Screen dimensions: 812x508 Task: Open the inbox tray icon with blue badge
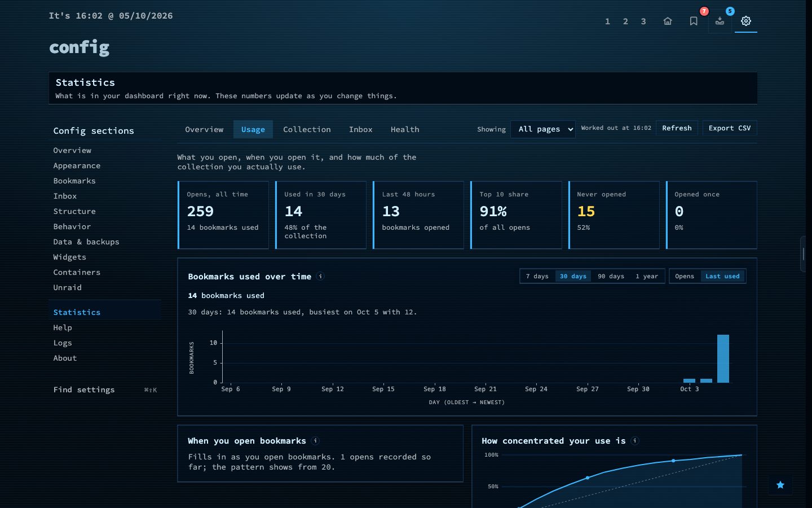tap(720, 21)
